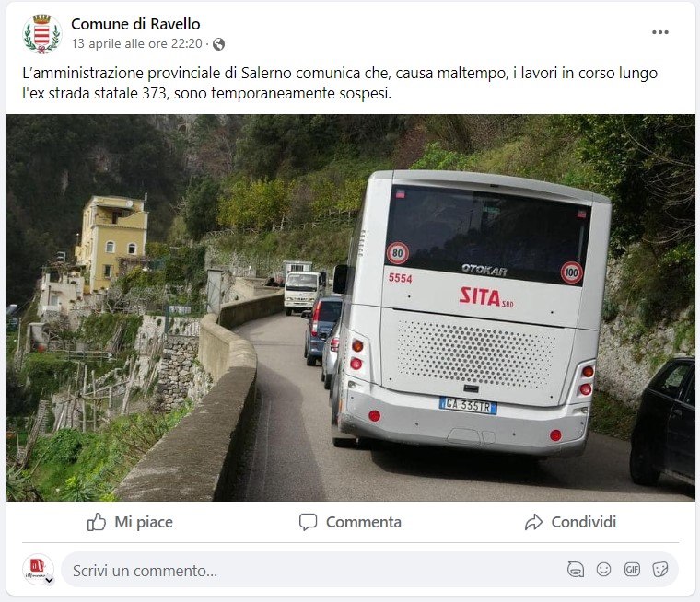
Task: Open the emoji smiley picker
Action: [x=603, y=570]
